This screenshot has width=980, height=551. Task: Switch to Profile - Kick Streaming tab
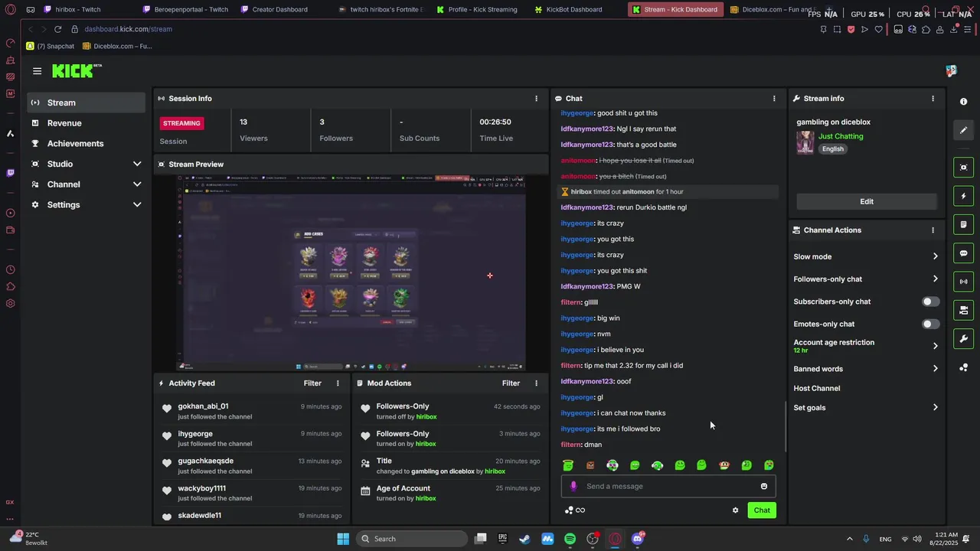coord(482,10)
